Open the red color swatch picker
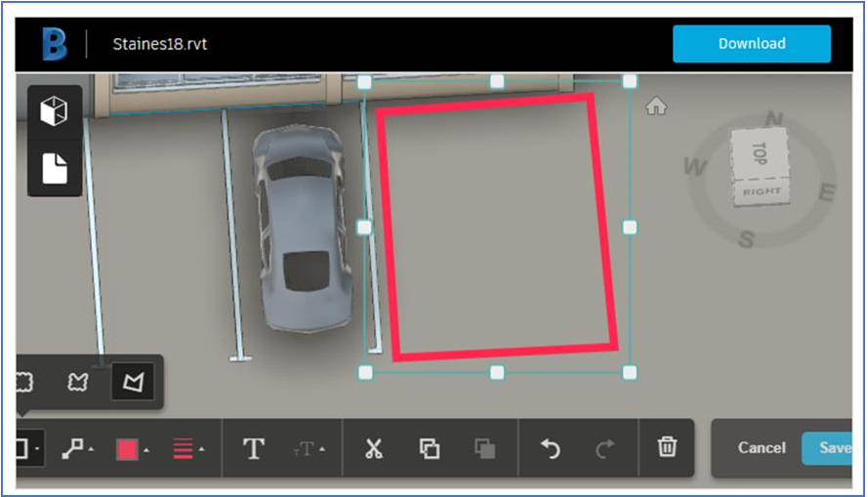Image resolution: width=868 pixels, height=497 pixels. point(132,449)
